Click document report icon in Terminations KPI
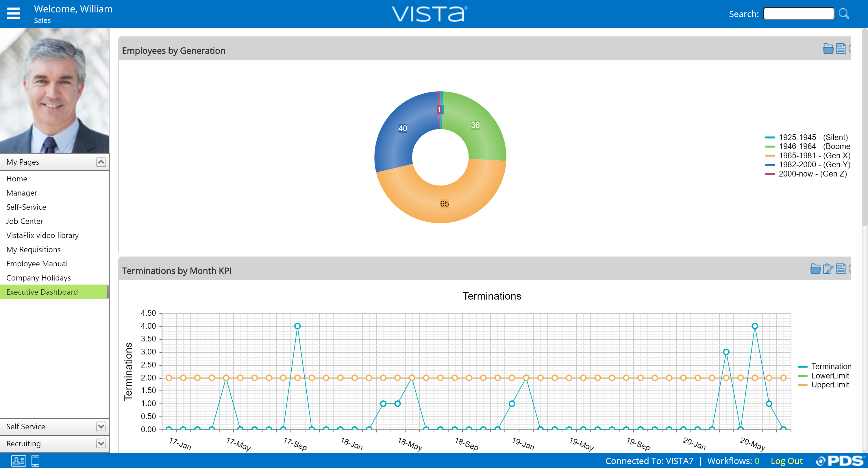The image size is (868, 468). (841, 269)
